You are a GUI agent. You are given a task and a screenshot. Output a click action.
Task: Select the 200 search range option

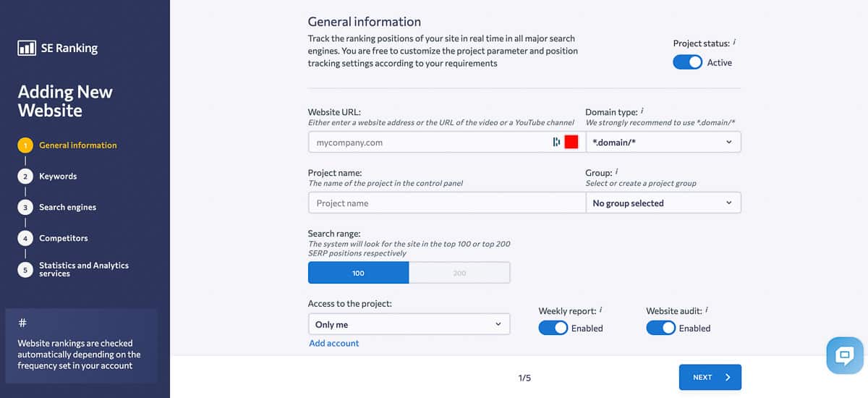459,273
